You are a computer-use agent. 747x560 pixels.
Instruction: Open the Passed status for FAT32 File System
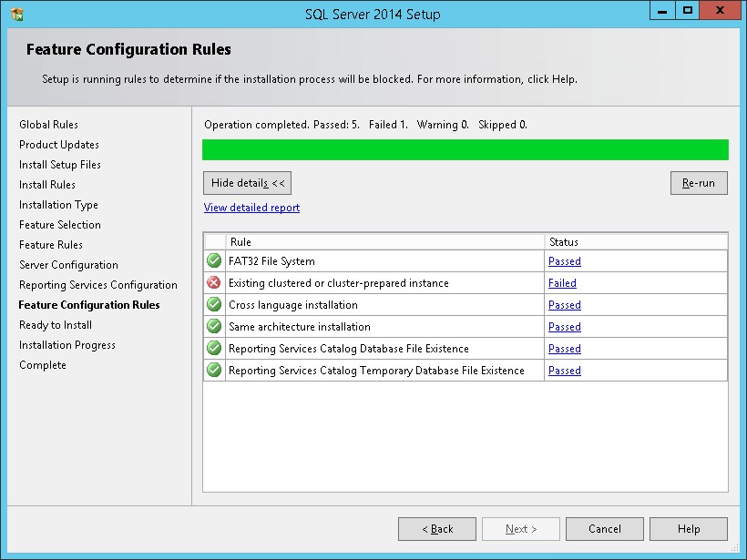tap(565, 261)
